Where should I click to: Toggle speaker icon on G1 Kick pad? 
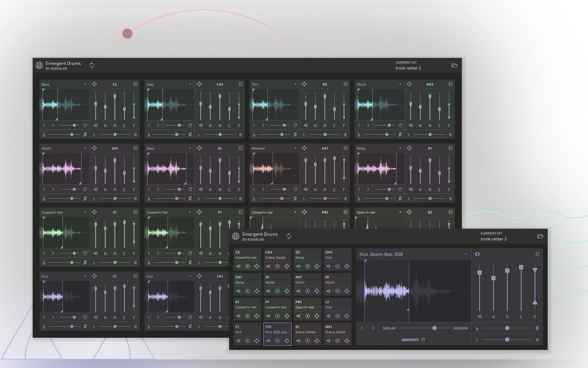point(328,316)
